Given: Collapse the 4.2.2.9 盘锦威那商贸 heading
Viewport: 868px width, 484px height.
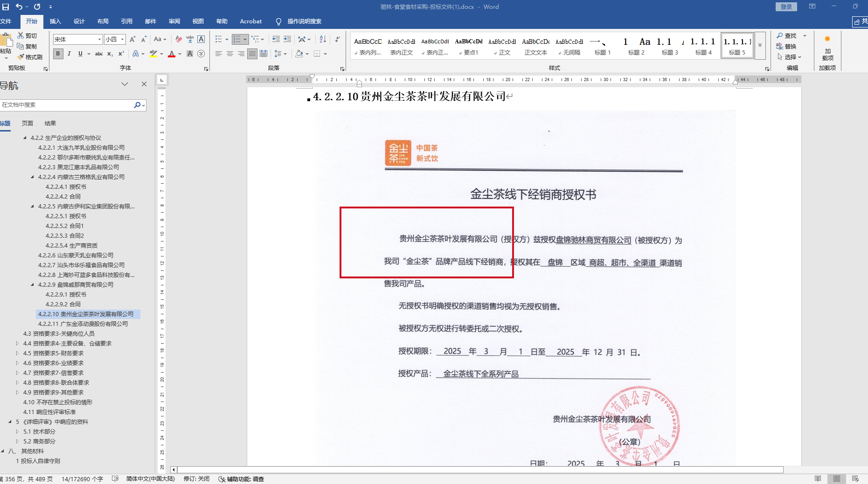Looking at the screenshot, I should [32, 285].
